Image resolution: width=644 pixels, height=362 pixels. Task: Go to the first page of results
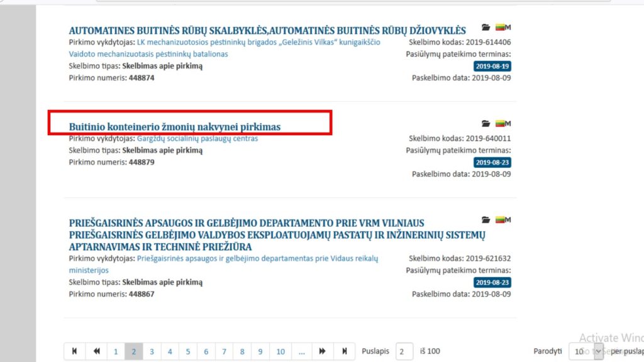(74, 351)
